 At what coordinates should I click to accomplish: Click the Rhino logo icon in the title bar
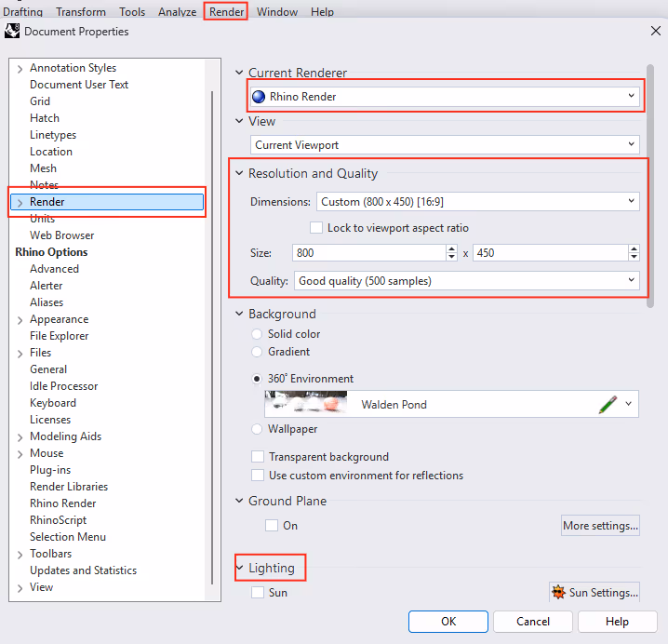click(12, 31)
